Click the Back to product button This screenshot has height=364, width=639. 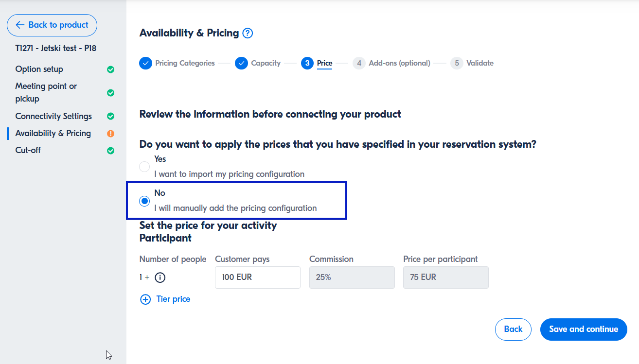click(x=52, y=25)
